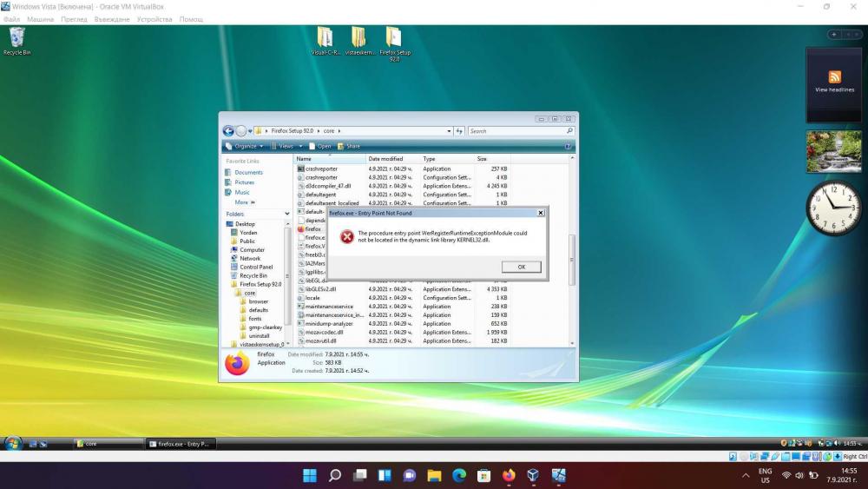Viewport: 868px width, 489px height.
Task: Select the browser folder in the tree
Action: tap(258, 301)
